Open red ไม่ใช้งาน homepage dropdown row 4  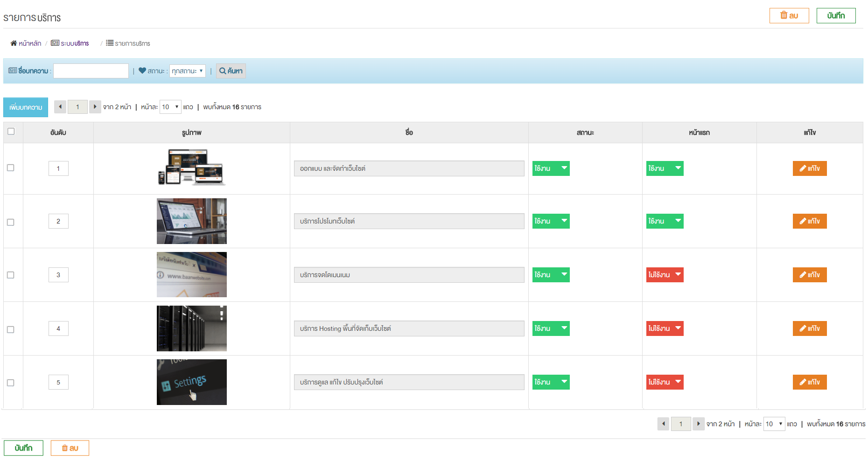coord(665,328)
